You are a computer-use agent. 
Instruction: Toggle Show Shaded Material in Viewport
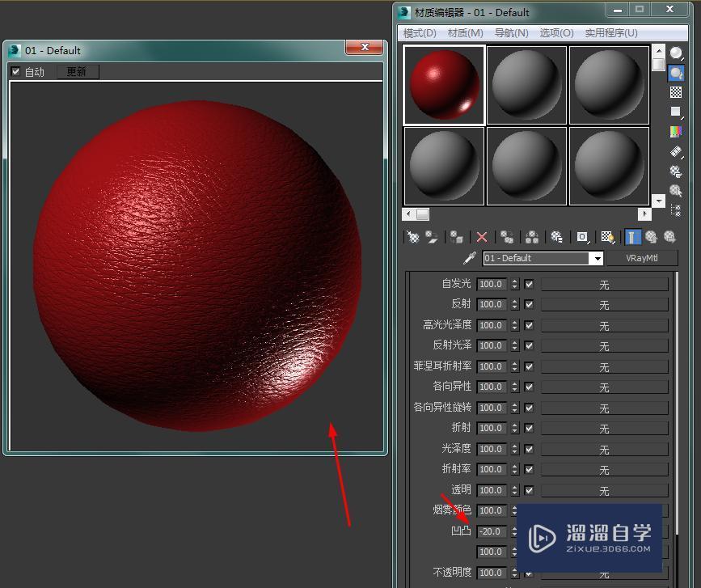point(608,236)
